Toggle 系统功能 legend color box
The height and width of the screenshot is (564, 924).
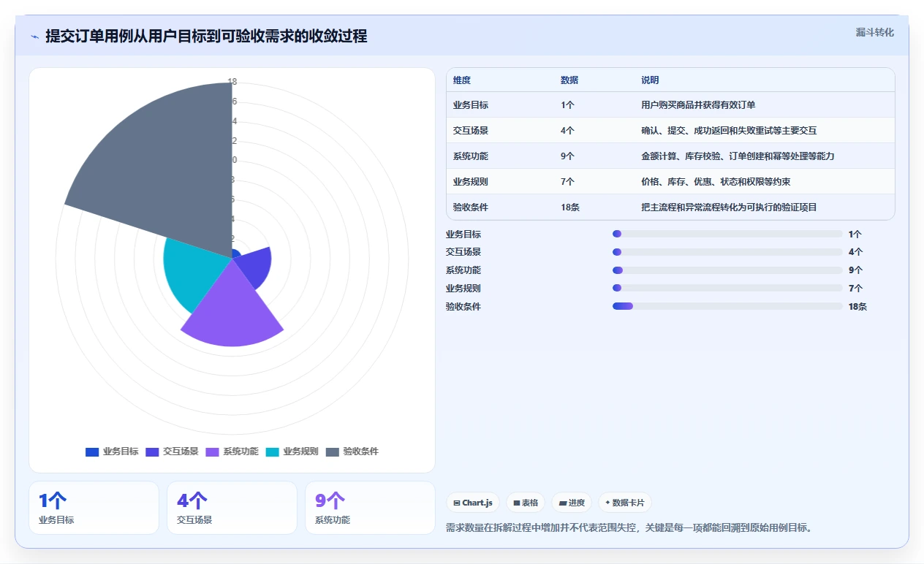[213, 451]
